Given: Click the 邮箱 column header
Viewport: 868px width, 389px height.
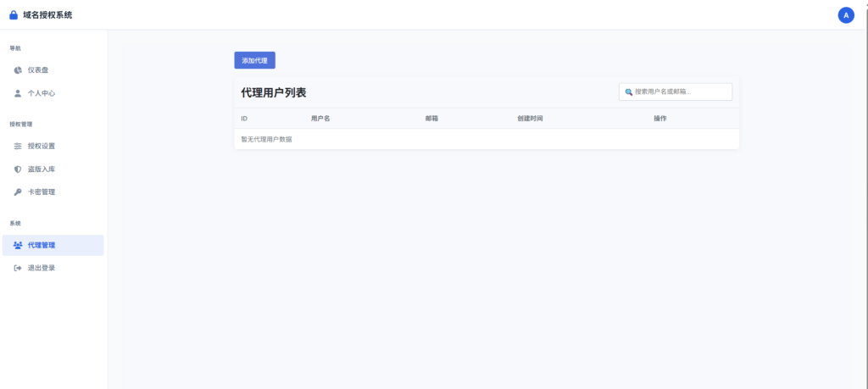Looking at the screenshot, I should point(431,119).
